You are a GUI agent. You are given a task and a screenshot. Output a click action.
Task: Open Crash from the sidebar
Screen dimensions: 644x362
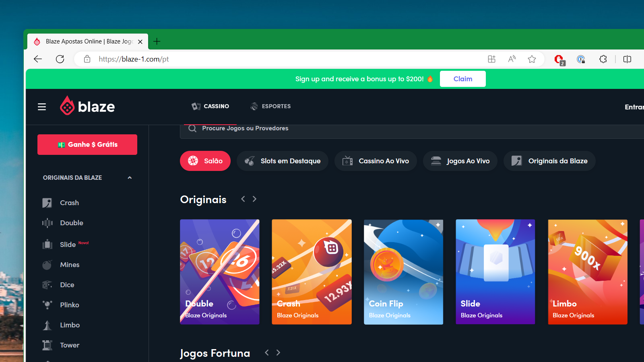(69, 203)
